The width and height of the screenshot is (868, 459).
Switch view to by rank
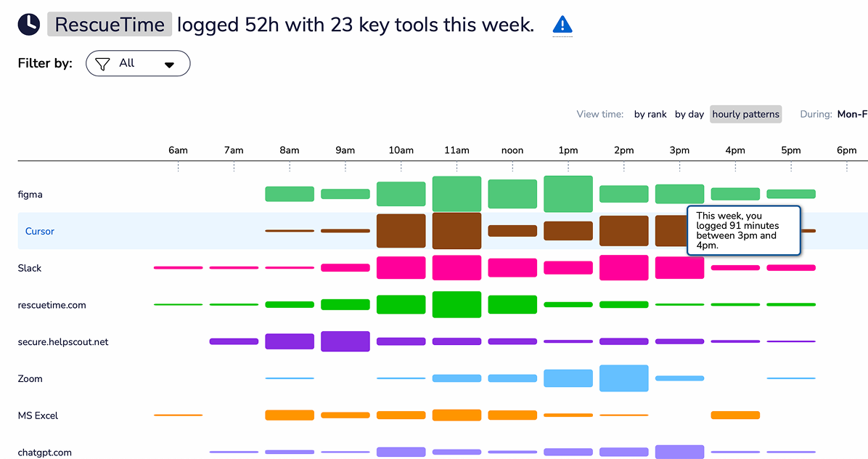pos(650,114)
